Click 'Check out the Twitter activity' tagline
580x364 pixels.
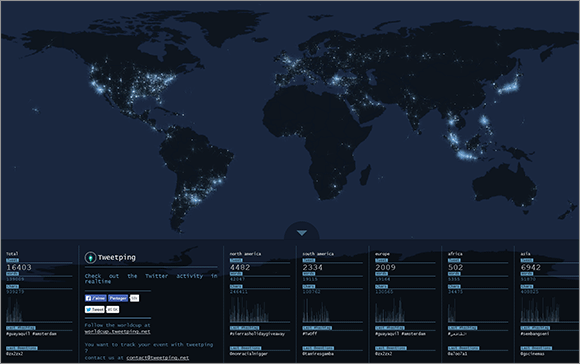(151, 279)
